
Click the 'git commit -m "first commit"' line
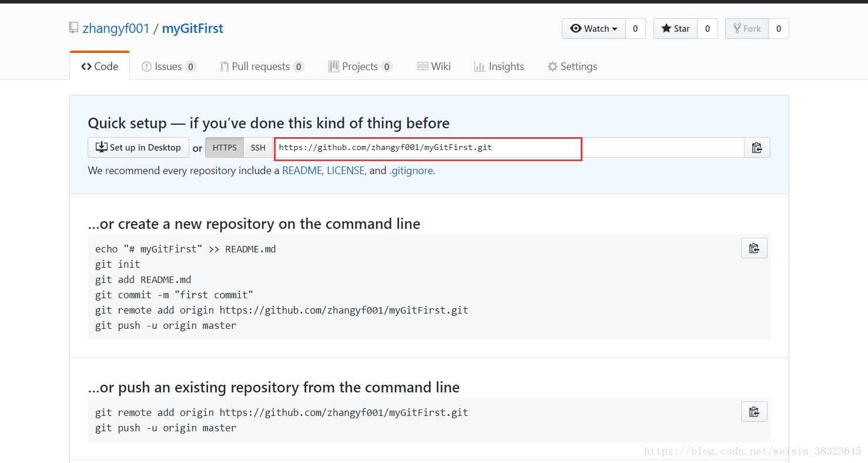(x=174, y=295)
